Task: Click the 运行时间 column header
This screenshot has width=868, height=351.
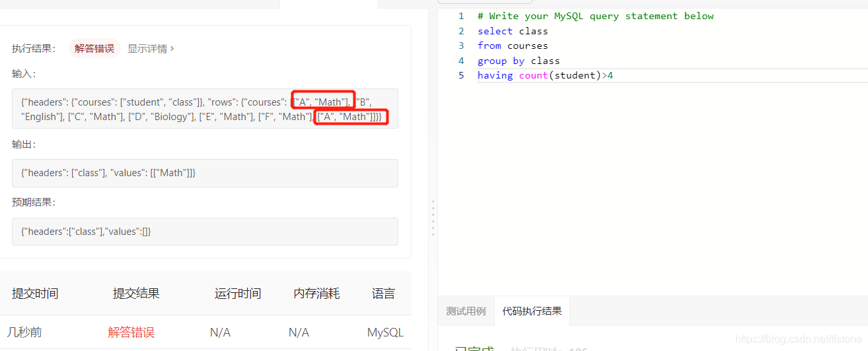Action: click(238, 294)
